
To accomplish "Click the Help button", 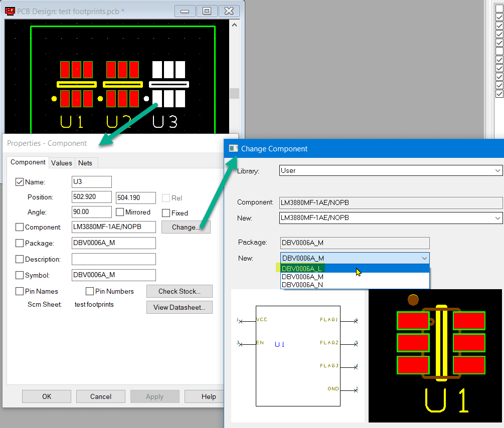I will pyautogui.click(x=205, y=396).
